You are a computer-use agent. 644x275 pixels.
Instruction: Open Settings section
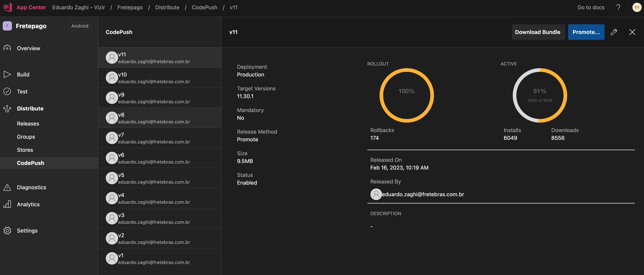pyautogui.click(x=27, y=231)
